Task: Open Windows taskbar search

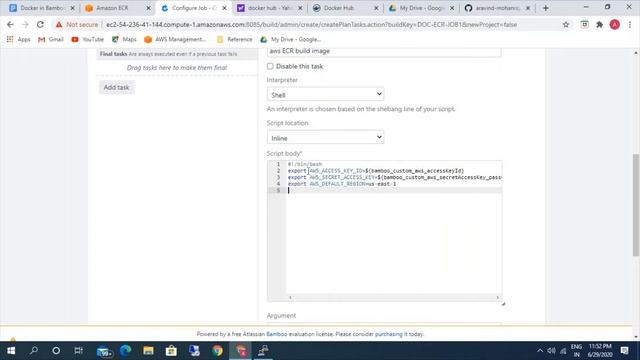Action: click(x=34, y=351)
